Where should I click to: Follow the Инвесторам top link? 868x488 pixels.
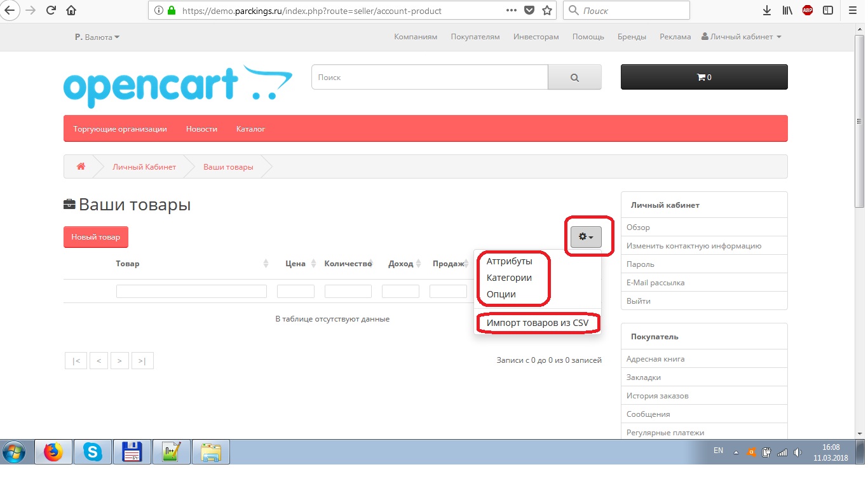coord(536,37)
